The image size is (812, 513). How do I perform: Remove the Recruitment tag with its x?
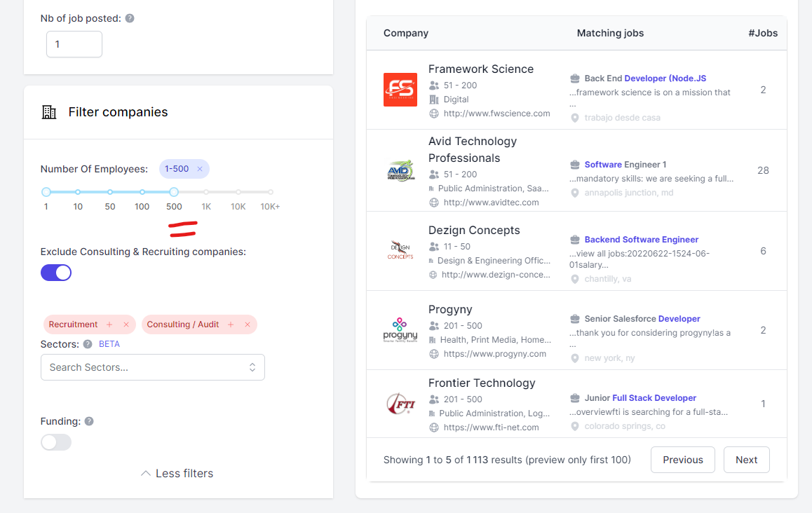tap(126, 324)
